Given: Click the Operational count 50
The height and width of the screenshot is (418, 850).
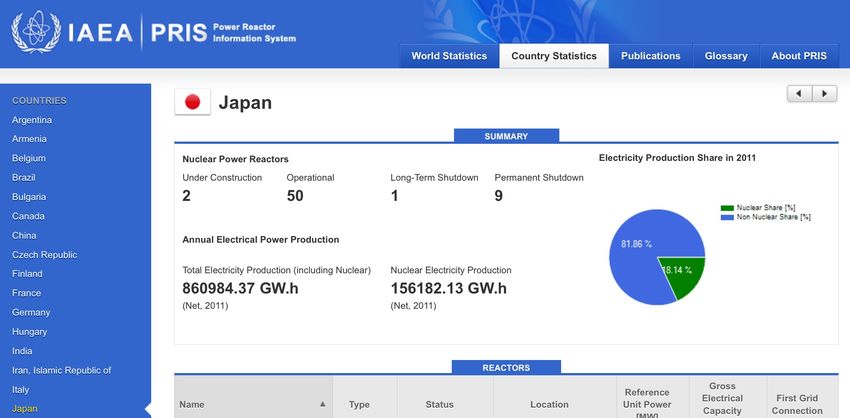Looking at the screenshot, I should click(295, 196).
